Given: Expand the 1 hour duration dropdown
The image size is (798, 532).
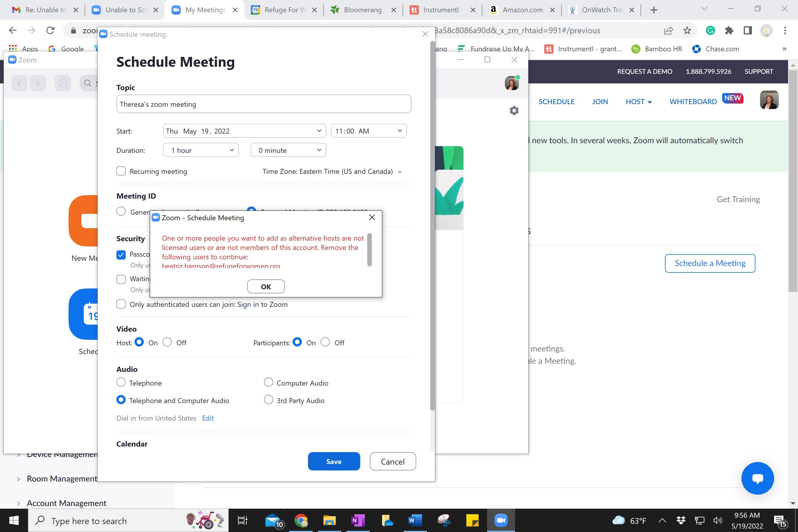Looking at the screenshot, I should [x=201, y=150].
